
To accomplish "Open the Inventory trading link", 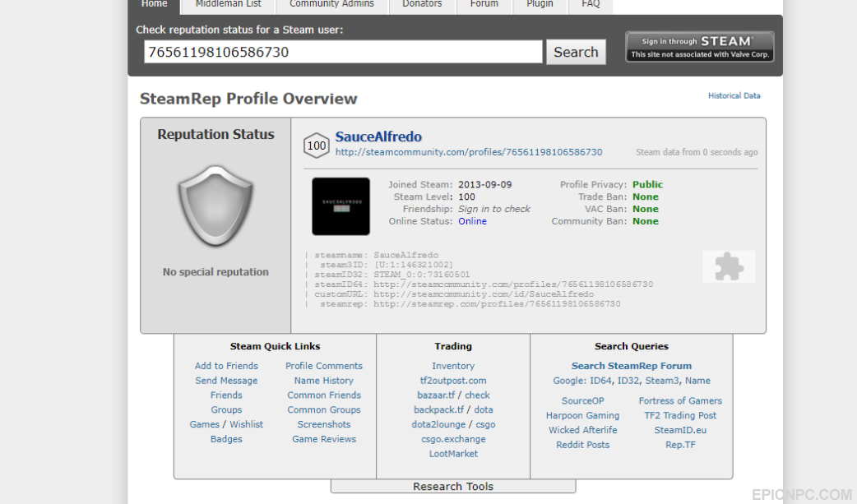I will coord(453,366).
